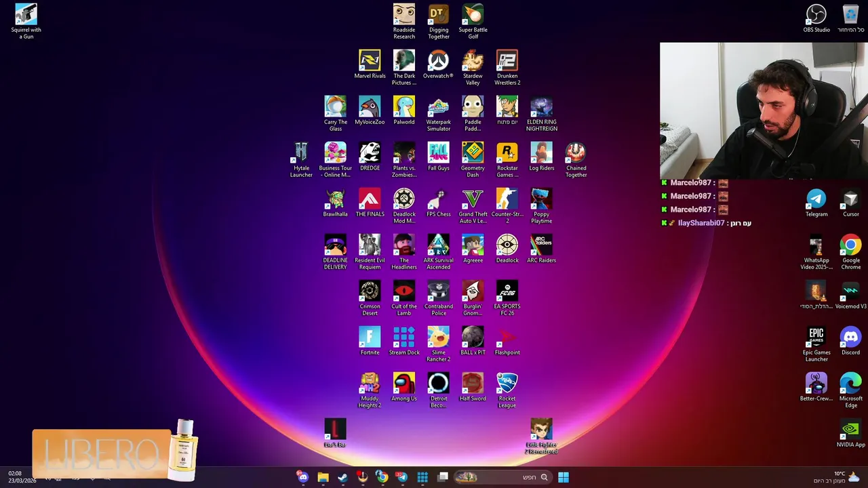Open the taskbar clock and date

[x=22, y=477]
